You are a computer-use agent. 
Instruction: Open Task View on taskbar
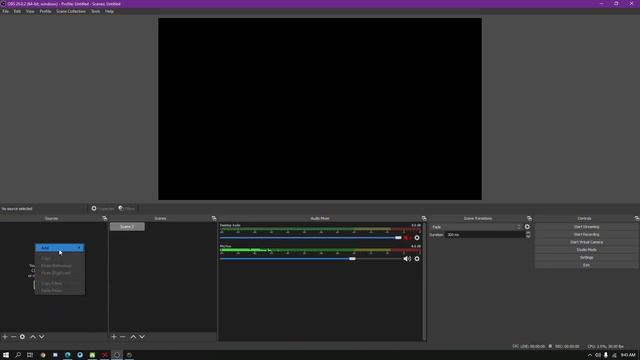(30, 355)
